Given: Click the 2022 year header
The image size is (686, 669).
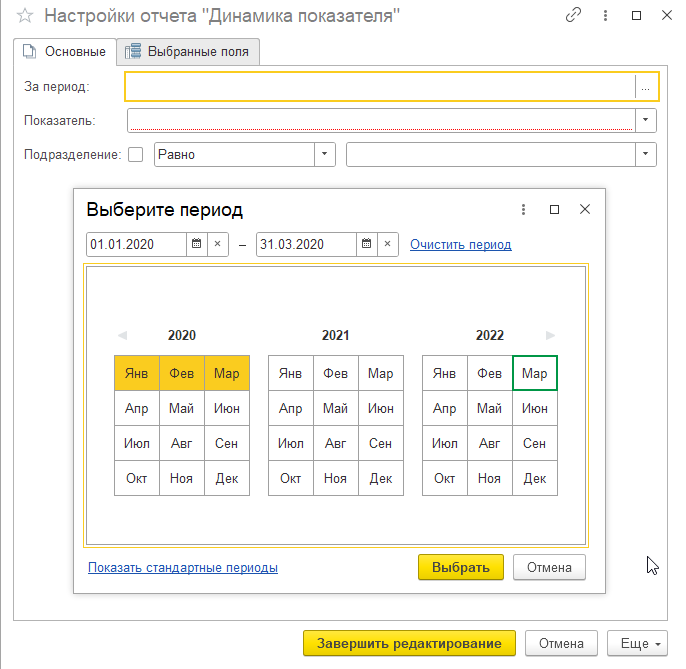Looking at the screenshot, I should (490, 336).
